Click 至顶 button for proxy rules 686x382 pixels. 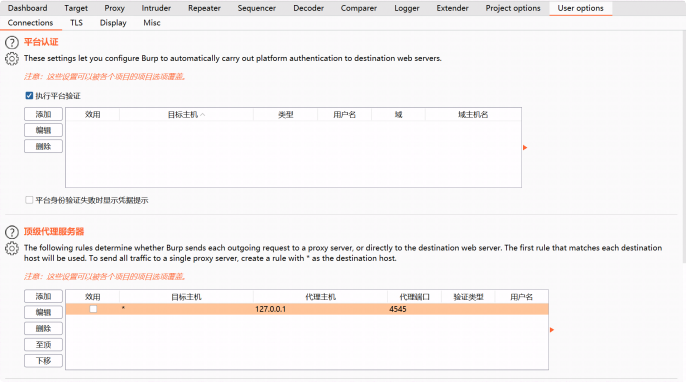(x=43, y=344)
